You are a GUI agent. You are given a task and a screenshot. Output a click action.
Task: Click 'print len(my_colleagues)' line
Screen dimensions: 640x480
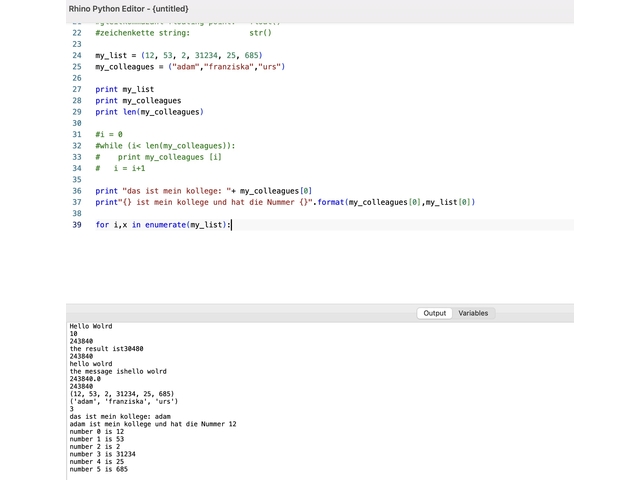pyautogui.click(x=149, y=112)
